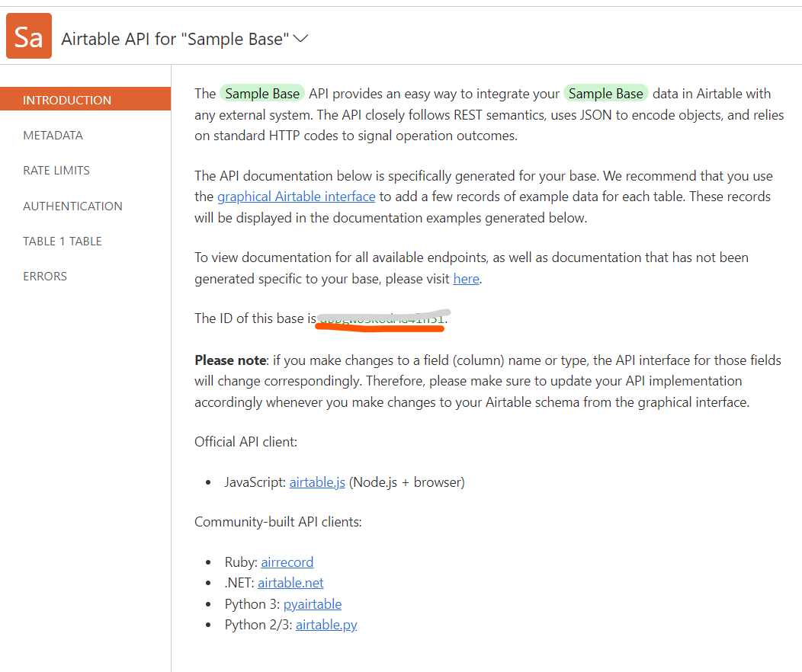Select the INTRODUCTION sidebar item
Screen dimensions: 802x672
click(x=85, y=99)
